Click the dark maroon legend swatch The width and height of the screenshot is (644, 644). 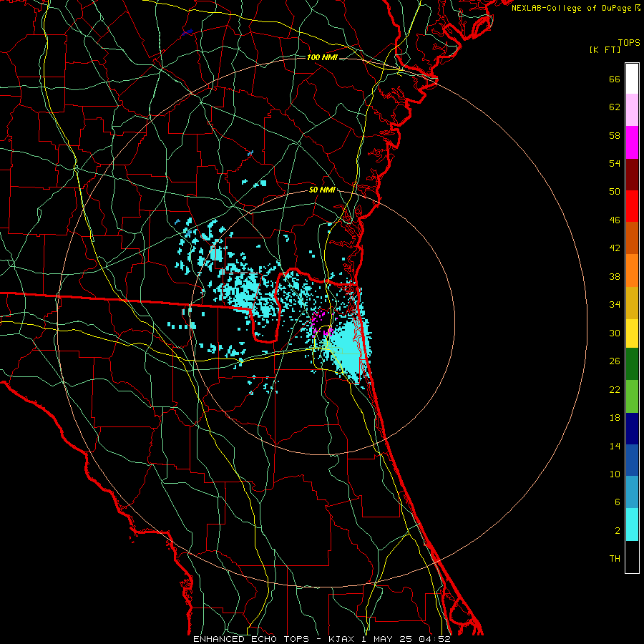coord(632,175)
